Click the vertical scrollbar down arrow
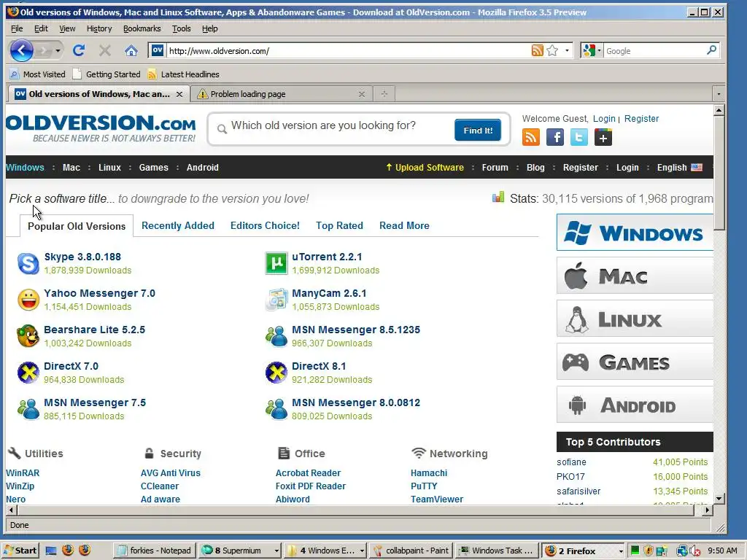 click(719, 499)
